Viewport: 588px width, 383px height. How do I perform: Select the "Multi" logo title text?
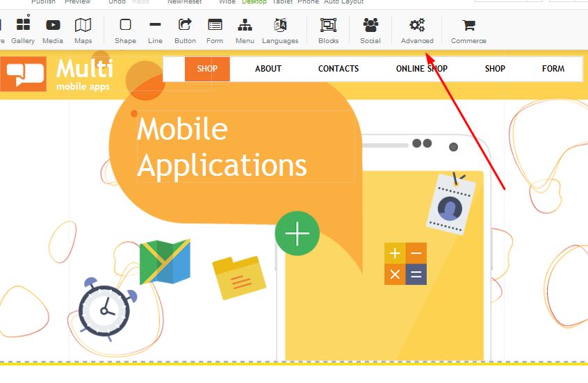(85, 69)
